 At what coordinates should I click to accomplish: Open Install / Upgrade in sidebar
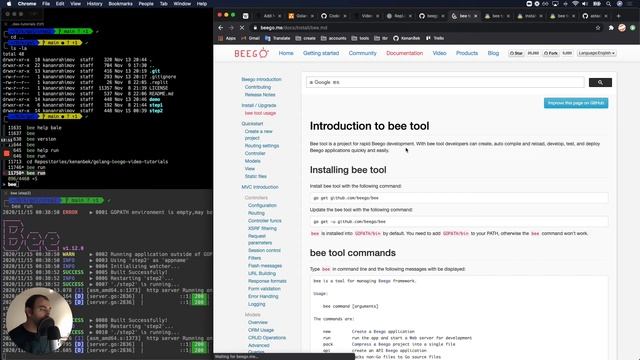point(259,105)
